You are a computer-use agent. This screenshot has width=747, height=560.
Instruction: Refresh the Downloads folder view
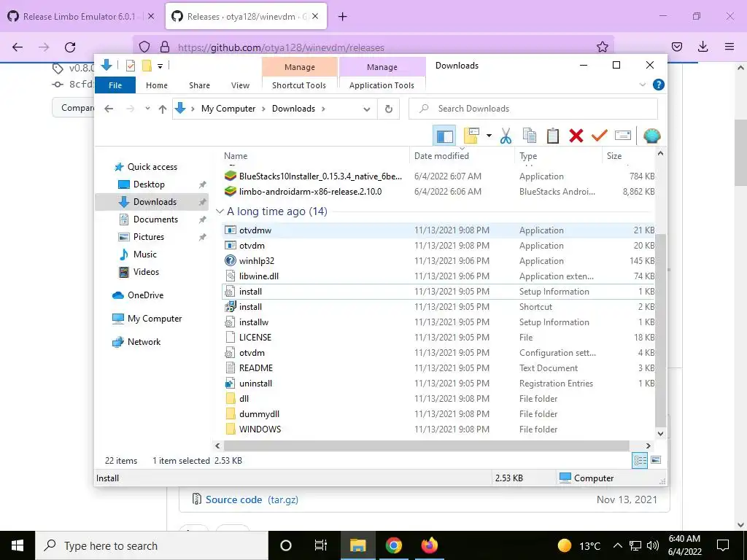pos(389,109)
